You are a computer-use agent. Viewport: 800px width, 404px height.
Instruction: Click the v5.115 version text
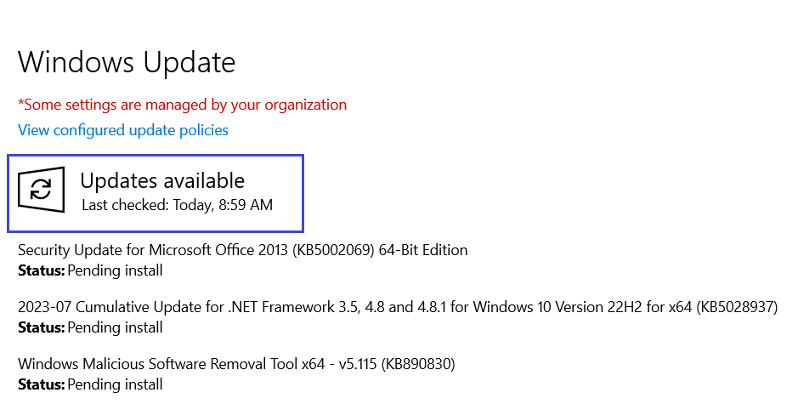[x=358, y=364]
